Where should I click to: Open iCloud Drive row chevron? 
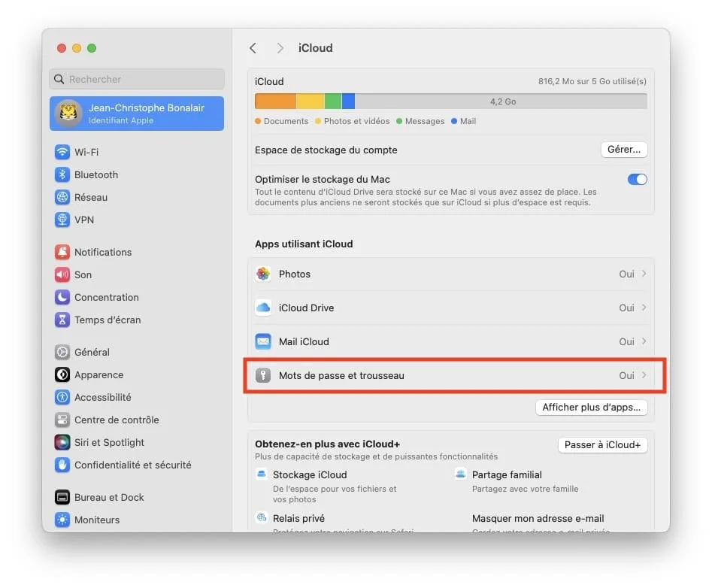pos(644,308)
